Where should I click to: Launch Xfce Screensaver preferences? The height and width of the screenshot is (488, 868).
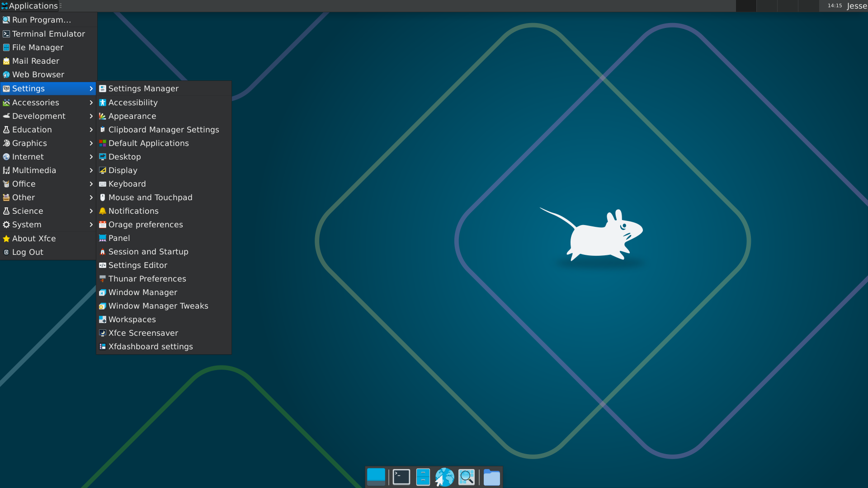point(164,333)
